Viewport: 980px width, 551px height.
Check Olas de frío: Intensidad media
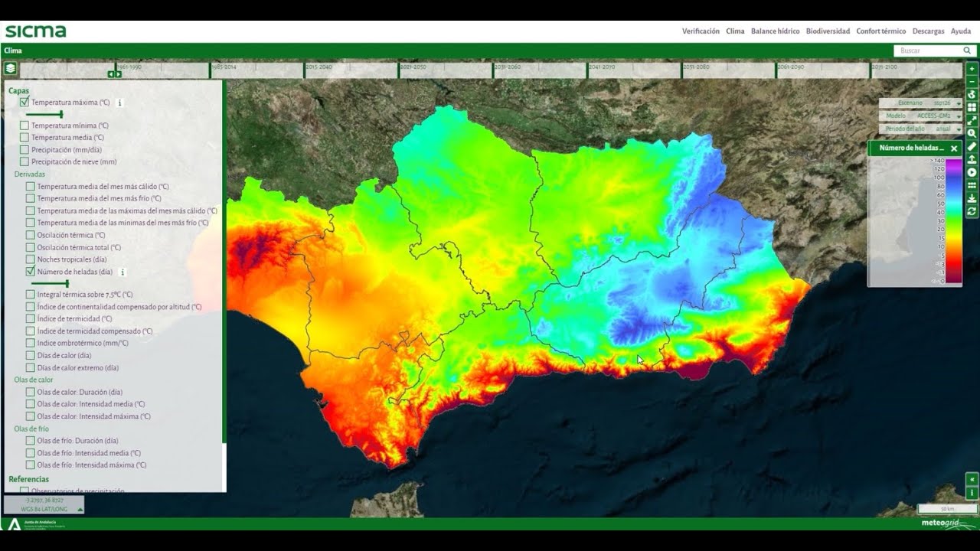click(31, 453)
